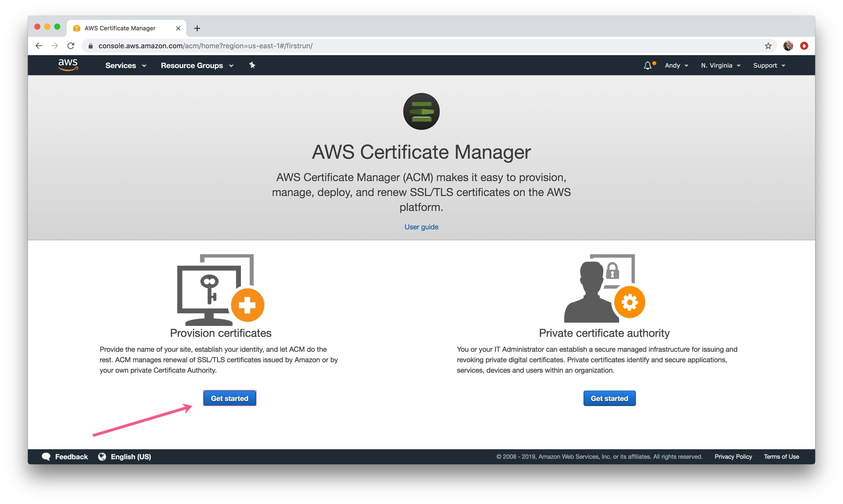
Task: Open the User guide link
Action: point(421,227)
